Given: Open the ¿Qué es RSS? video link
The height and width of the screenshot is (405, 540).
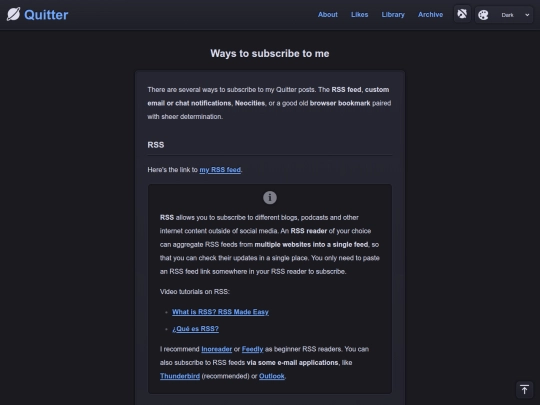Looking at the screenshot, I should [195, 329].
